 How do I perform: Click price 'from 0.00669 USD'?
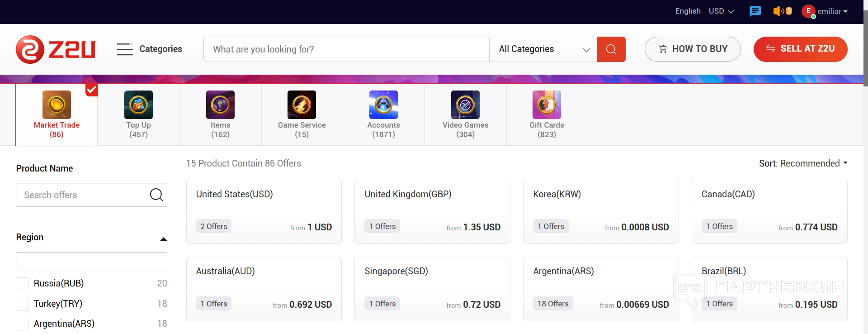click(634, 305)
